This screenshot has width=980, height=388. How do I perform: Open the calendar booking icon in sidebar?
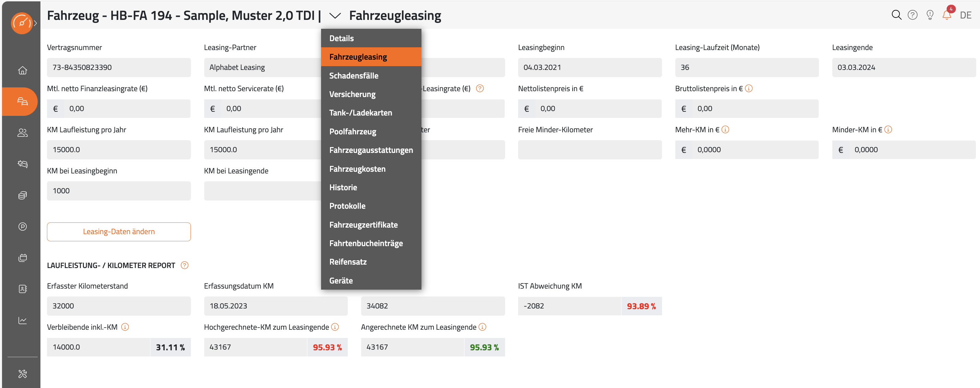[23, 257]
